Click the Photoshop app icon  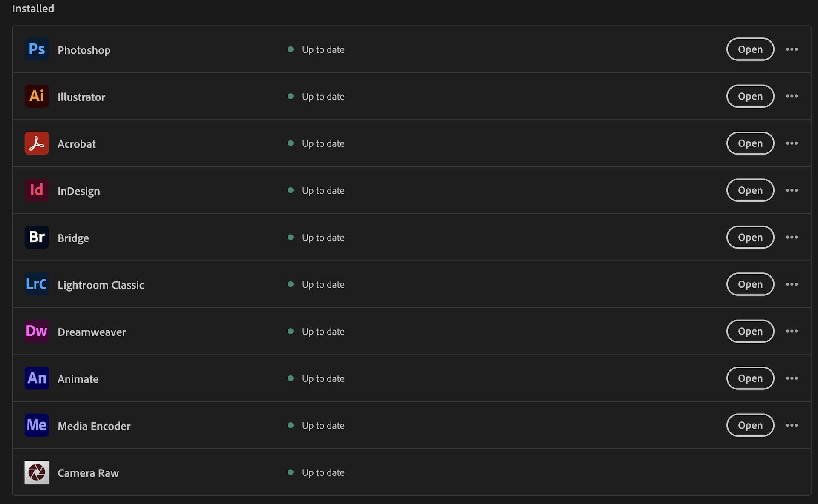pos(37,49)
